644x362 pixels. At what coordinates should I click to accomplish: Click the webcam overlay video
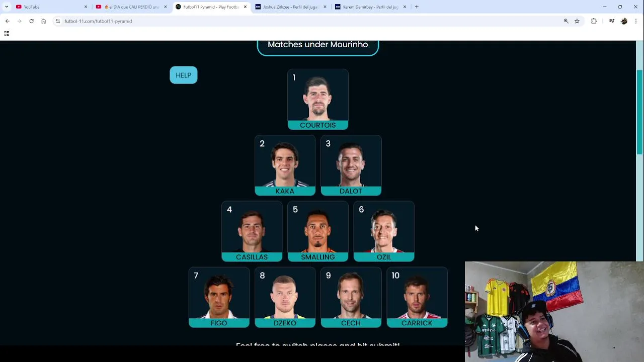point(554,312)
